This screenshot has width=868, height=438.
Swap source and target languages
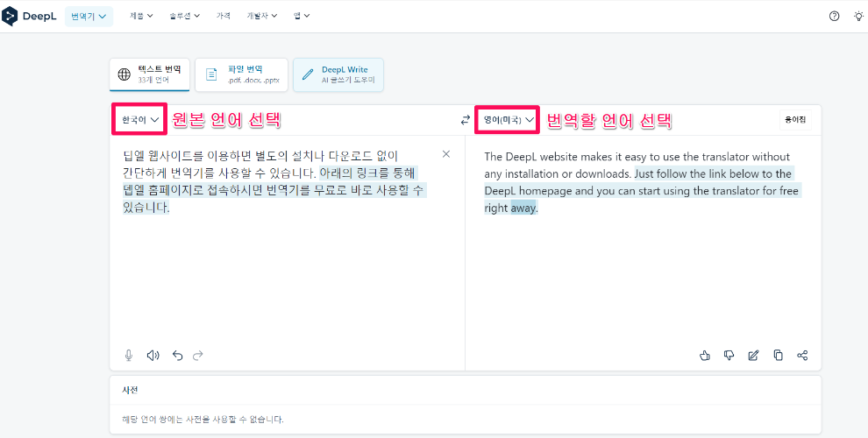pos(465,119)
